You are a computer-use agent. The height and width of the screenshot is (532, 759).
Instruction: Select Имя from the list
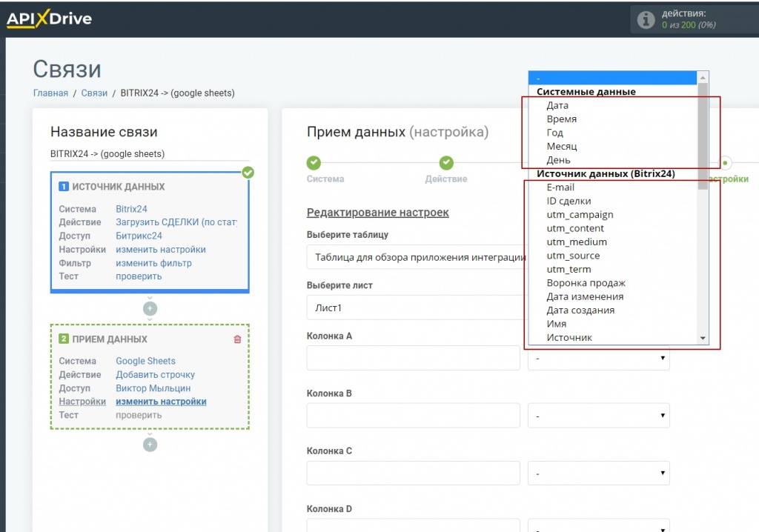612,323
